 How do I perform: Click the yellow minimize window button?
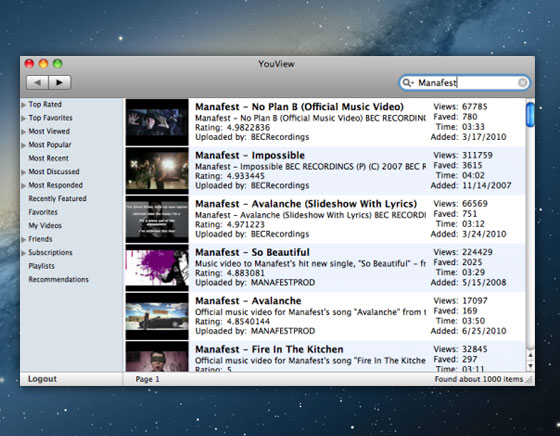point(43,64)
